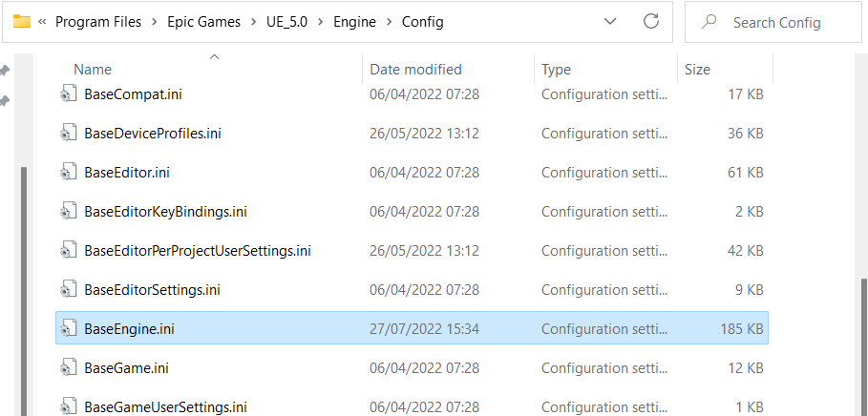Click the BaseDeviceProfiles.ini file icon
Viewport: 868px width, 416px height.
coord(68,134)
